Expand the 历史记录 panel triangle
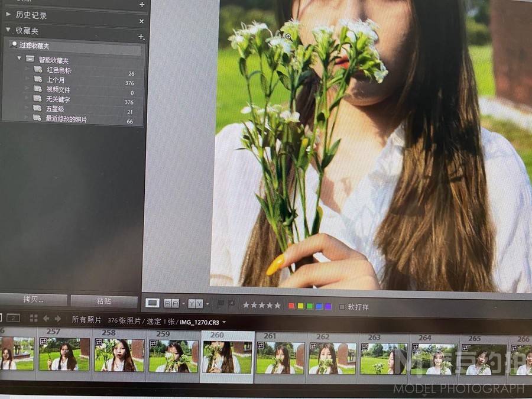 tap(8, 14)
